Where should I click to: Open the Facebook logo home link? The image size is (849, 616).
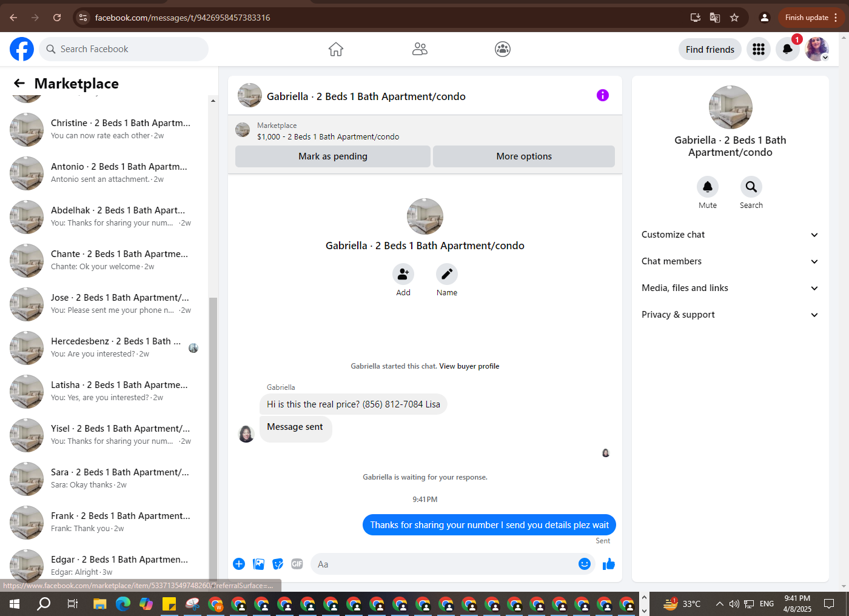pyautogui.click(x=22, y=49)
